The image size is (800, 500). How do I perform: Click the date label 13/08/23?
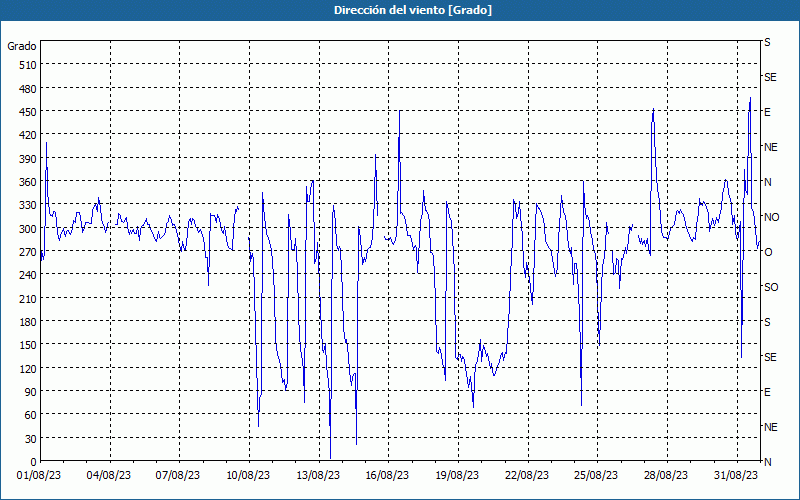[x=318, y=476]
